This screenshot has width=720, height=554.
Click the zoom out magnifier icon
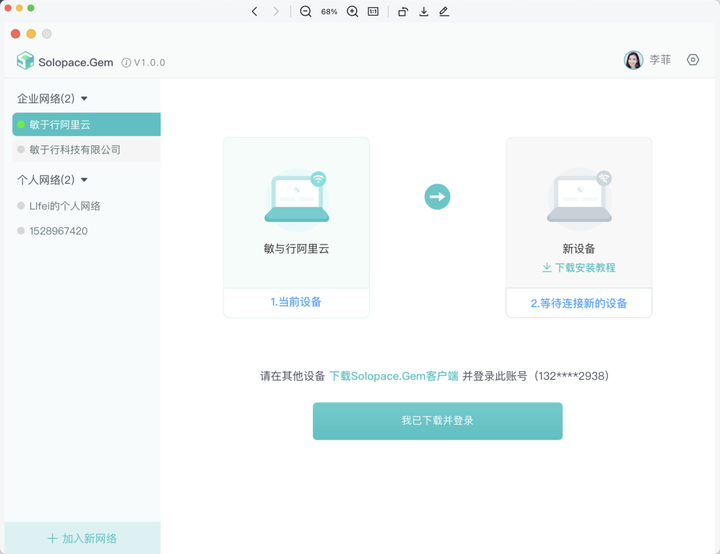[306, 12]
